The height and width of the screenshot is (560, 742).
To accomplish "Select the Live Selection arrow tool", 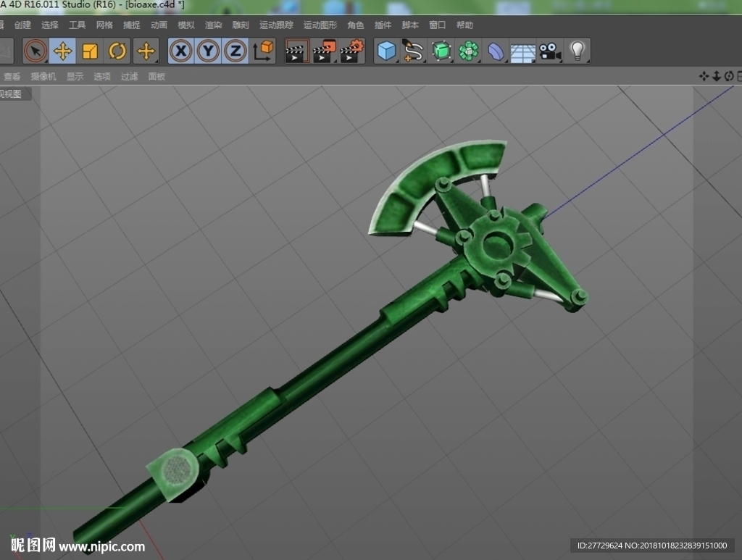I will coord(36,51).
